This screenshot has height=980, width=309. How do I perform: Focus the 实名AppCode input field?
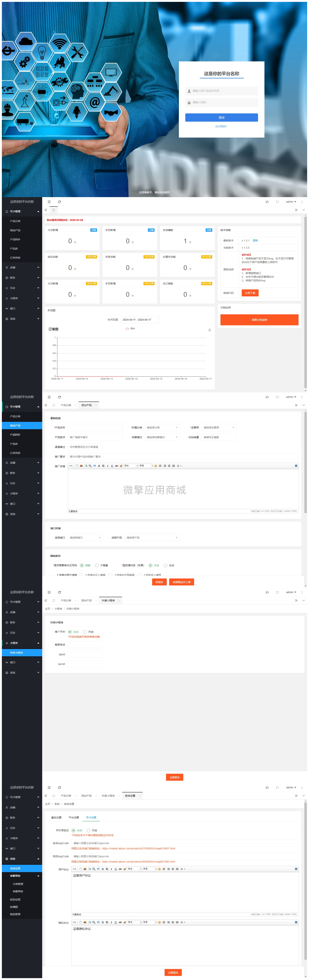(x=185, y=843)
